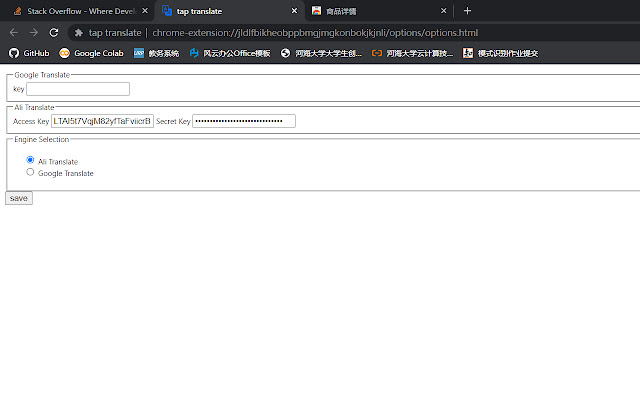Image resolution: width=640 pixels, height=400 pixels.
Task: Click the Ali Access Key field
Action: (102, 121)
